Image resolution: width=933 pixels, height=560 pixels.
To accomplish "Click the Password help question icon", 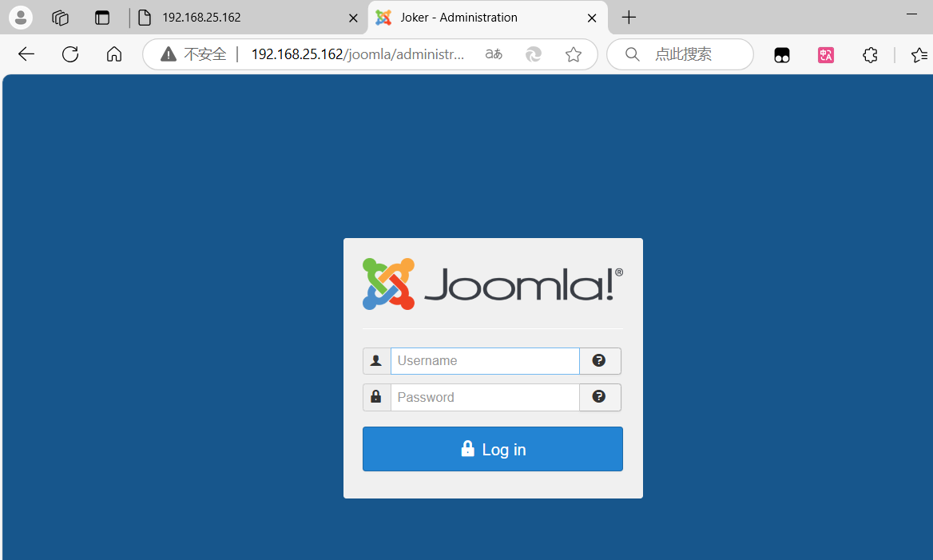I will coord(600,397).
